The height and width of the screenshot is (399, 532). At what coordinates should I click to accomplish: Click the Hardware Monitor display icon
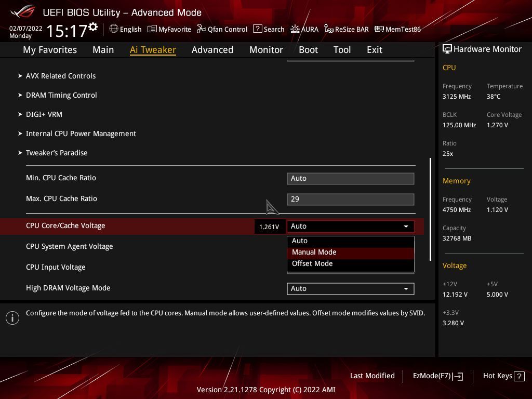click(x=447, y=49)
